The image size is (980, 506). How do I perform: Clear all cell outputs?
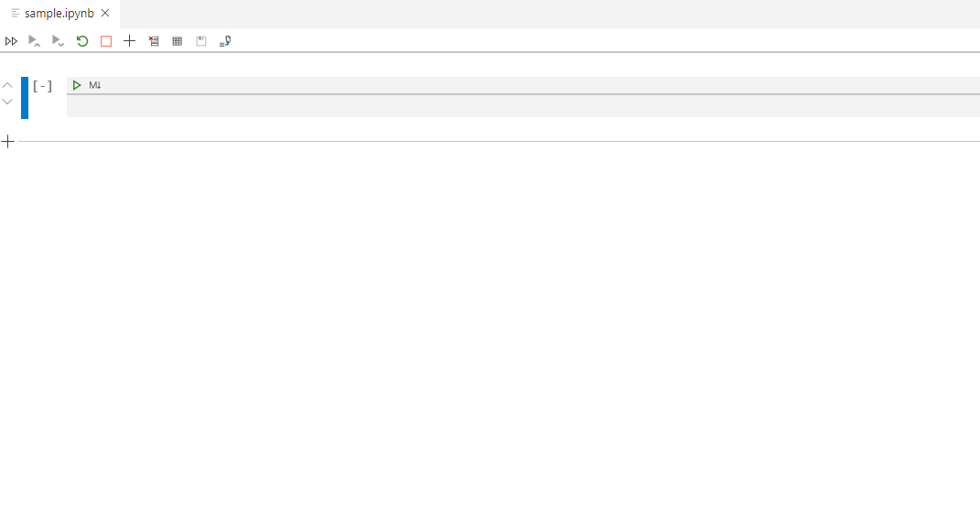coord(154,41)
